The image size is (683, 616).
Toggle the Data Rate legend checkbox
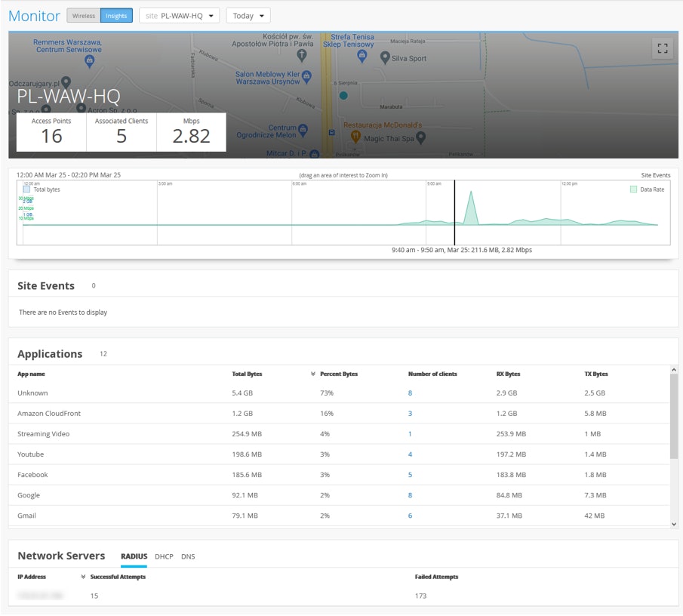pos(634,189)
